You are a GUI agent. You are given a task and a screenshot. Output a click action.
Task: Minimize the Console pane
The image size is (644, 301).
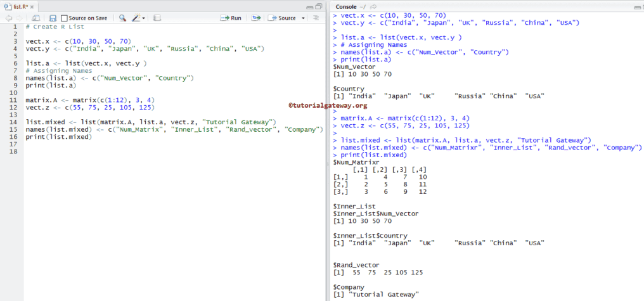point(638,6)
